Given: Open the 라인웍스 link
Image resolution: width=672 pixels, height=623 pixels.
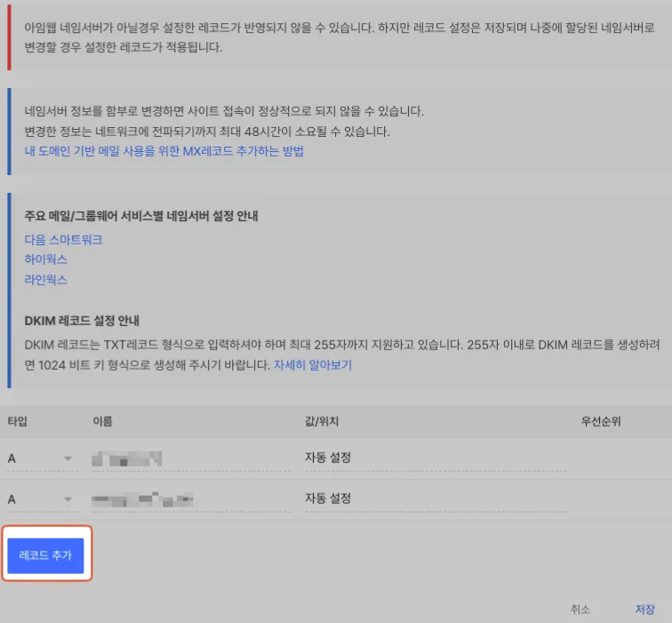Looking at the screenshot, I should (x=46, y=279).
